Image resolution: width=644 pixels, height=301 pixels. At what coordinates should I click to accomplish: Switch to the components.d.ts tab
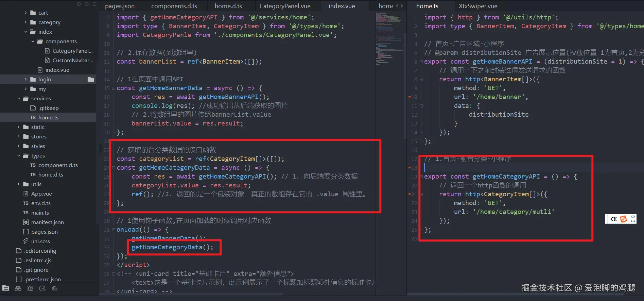click(x=174, y=6)
